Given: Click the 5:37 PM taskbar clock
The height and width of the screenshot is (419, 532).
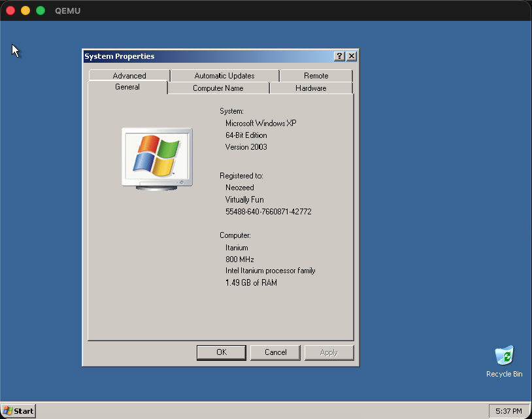Looking at the screenshot, I should 508,411.
